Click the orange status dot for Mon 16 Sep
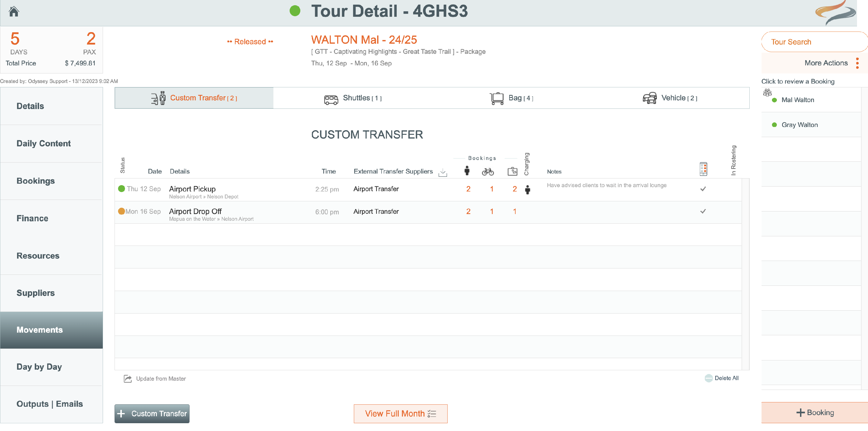 click(121, 211)
